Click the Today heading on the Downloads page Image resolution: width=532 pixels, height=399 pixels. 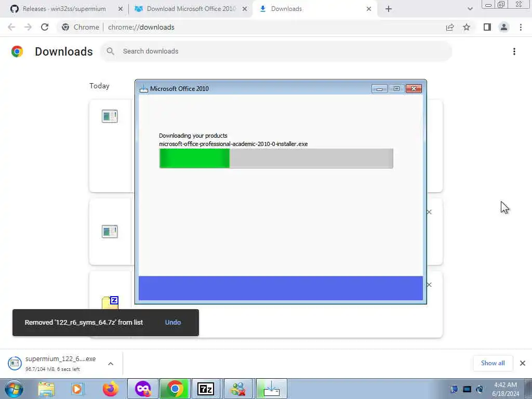click(x=99, y=86)
